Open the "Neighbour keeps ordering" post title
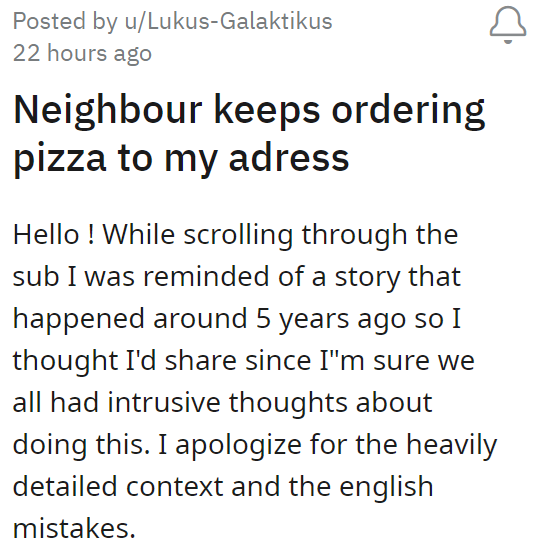The image size is (534, 549). pyautogui.click(x=249, y=111)
